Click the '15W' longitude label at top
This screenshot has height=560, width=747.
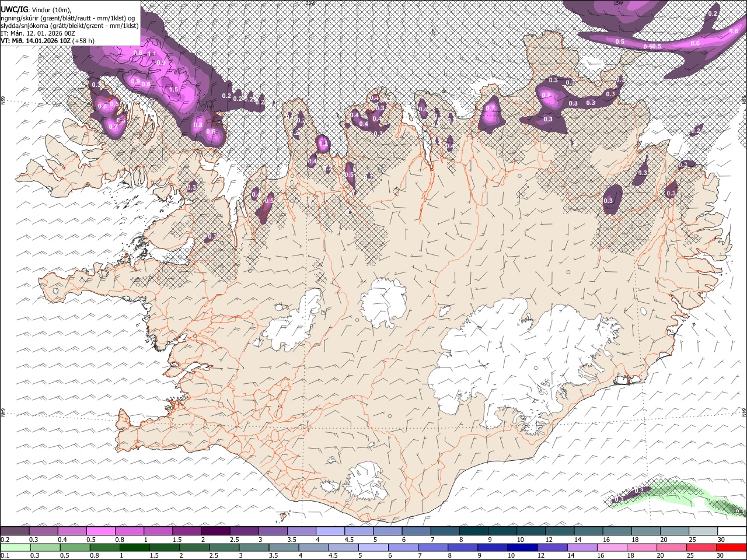618,3
